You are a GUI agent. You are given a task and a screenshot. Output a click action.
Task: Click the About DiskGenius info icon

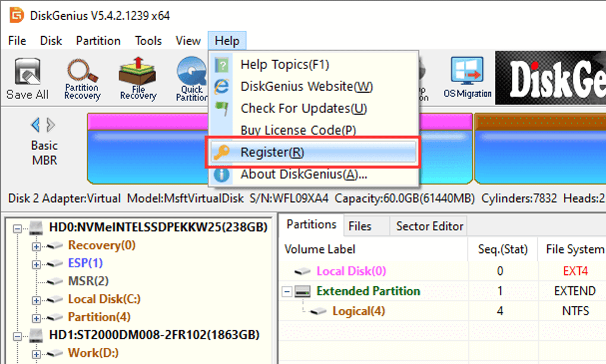point(222,174)
